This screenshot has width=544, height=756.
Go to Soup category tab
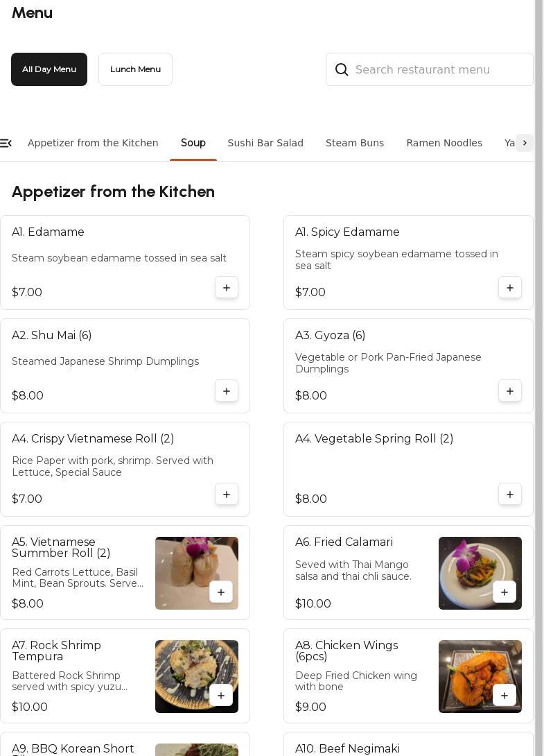click(193, 143)
